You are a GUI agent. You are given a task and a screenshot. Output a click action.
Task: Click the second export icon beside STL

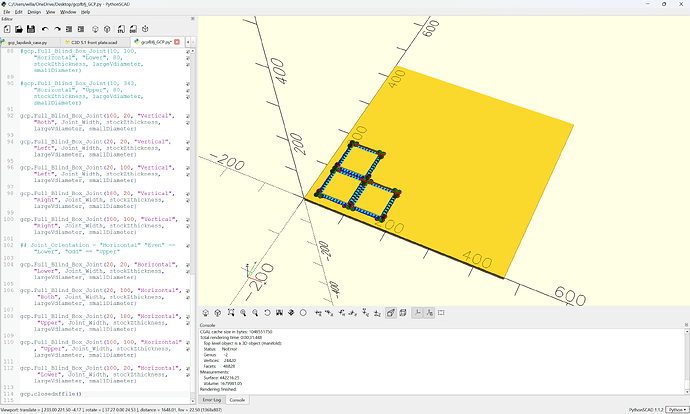133,29
